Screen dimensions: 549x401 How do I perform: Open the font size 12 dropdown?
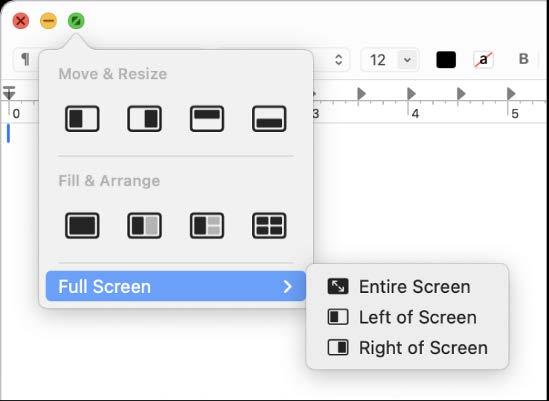click(407, 60)
